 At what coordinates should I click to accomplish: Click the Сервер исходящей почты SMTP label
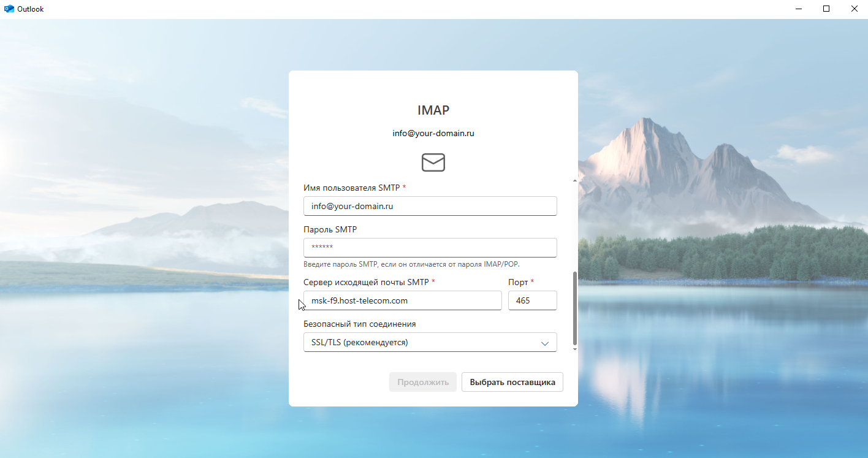tap(367, 282)
